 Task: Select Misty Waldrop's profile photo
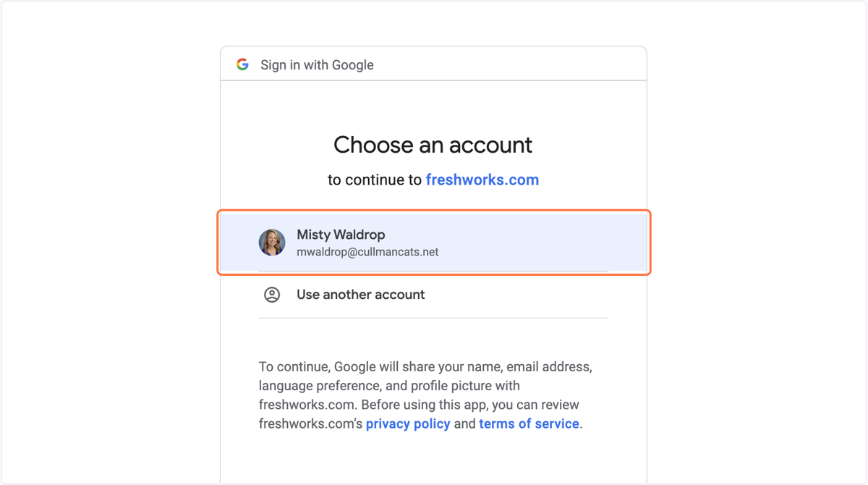tap(272, 242)
